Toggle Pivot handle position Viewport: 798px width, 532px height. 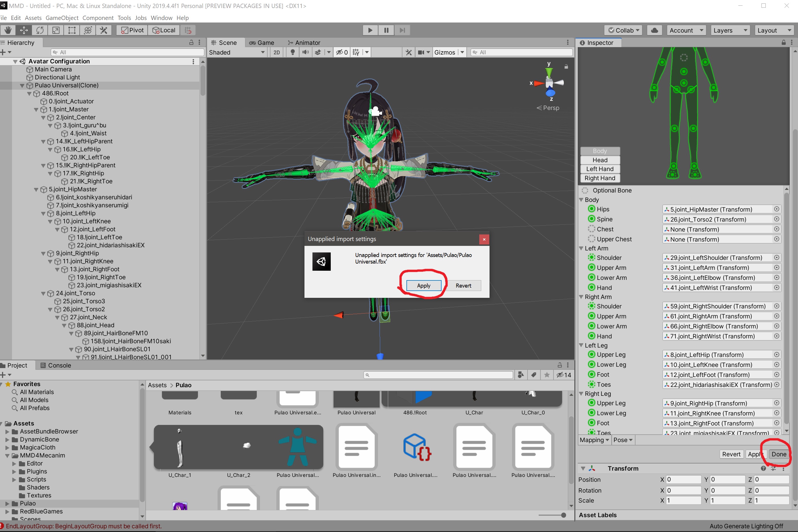pos(132,30)
